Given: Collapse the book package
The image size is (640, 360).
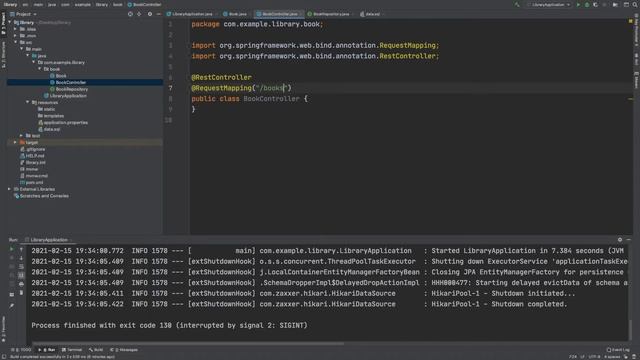Looking at the screenshot, I should pyautogui.click(x=40, y=69).
